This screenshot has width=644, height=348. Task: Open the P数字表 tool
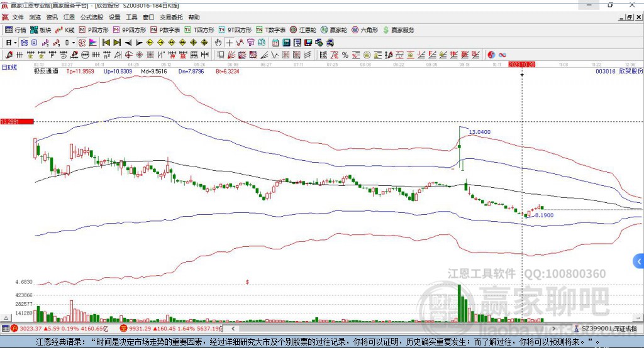click(x=165, y=30)
